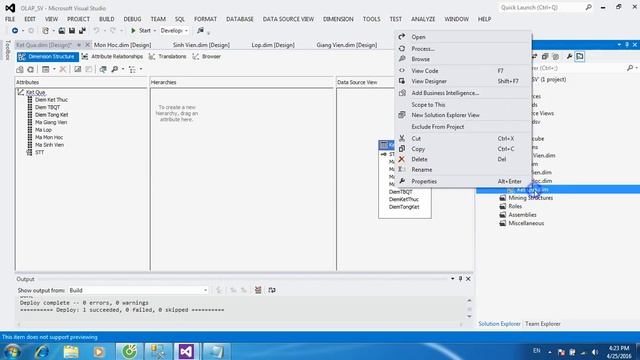The height and width of the screenshot is (360, 640).
Task: Open the DATA SOURCE VIEW menu
Action: 288,19
